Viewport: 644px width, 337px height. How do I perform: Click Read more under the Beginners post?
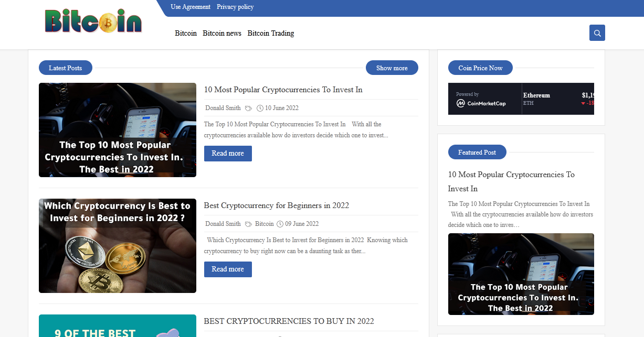pyautogui.click(x=228, y=269)
